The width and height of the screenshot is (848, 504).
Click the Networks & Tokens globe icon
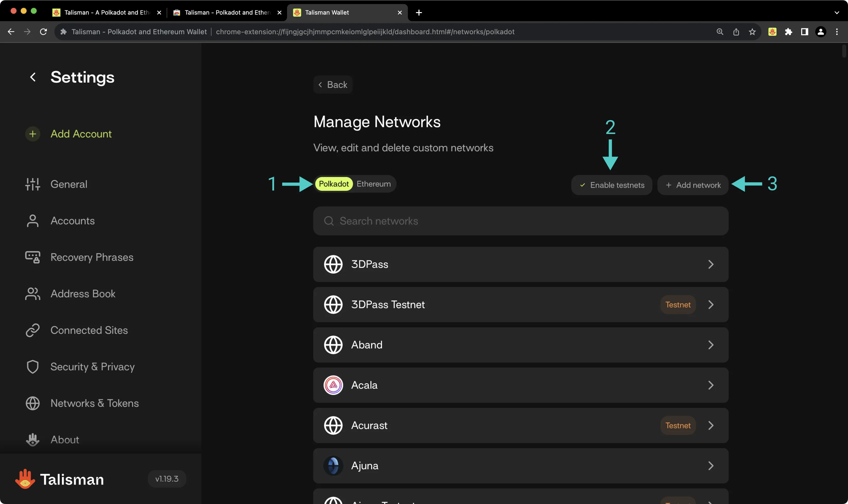[33, 403]
